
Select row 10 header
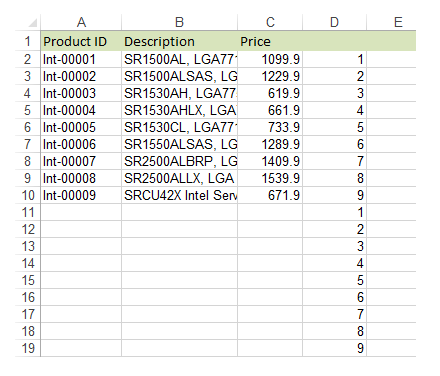click(28, 195)
